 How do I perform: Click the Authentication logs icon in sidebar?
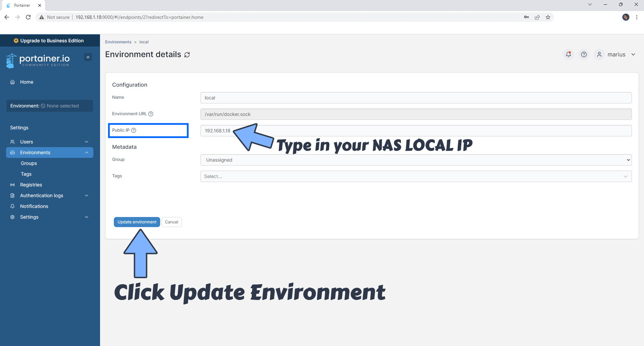(12, 196)
